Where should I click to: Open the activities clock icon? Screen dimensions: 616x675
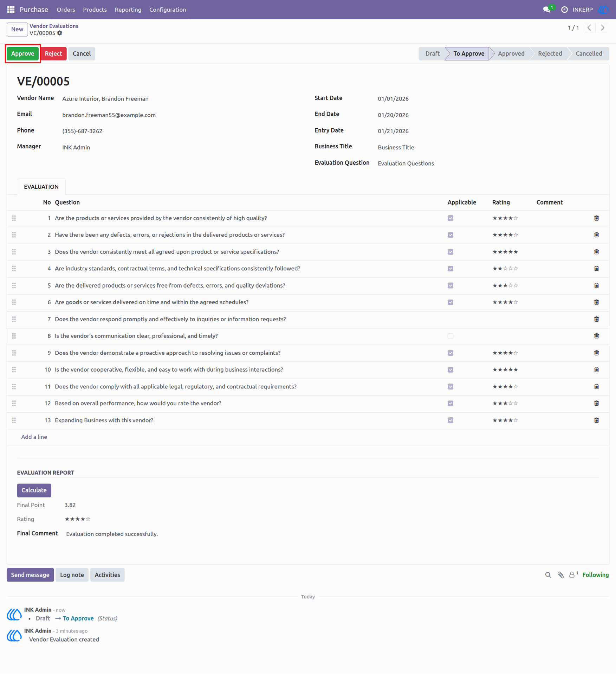tap(564, 9)
